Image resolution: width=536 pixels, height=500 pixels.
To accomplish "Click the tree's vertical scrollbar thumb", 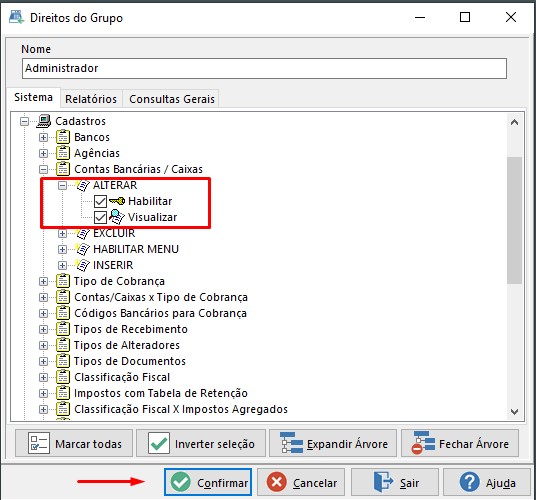I will (514, 220).
